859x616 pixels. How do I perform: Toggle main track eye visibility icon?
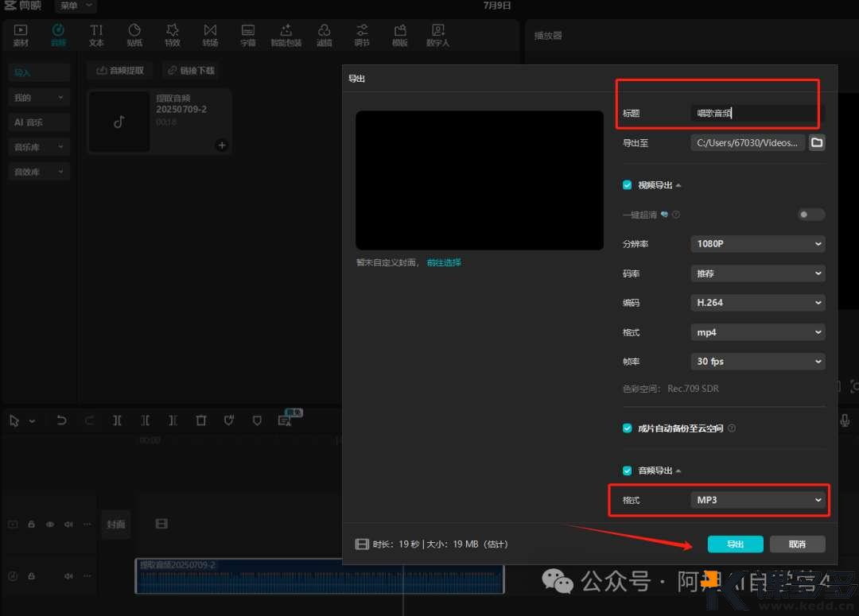coord(50,525)
